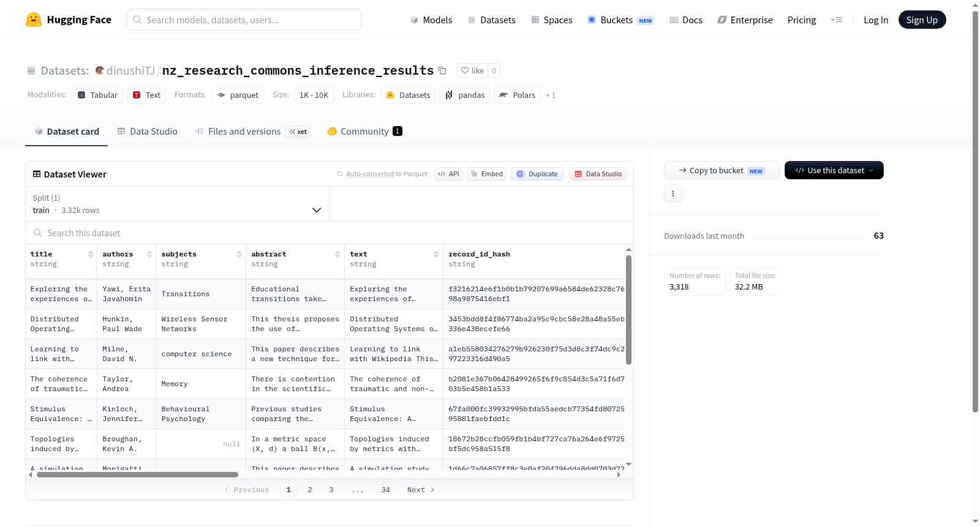Select the 1K - 10K size tag
Viewport: 980px width, 527px height.
(314, 95)
